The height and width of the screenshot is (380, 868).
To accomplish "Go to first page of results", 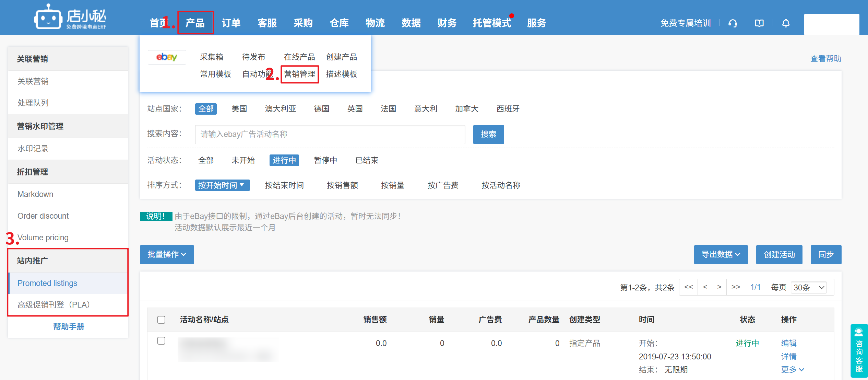I will point(688,287).
